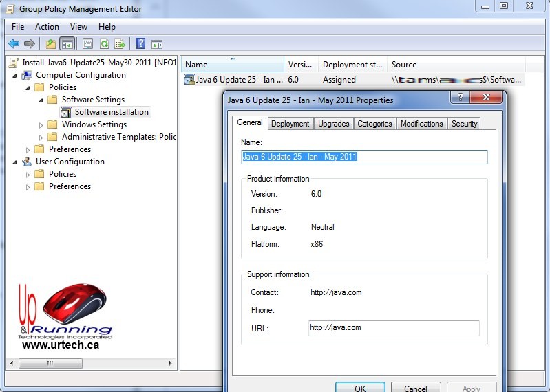Open the Upgrades tab
550x392 pixels.
point(334,124)
